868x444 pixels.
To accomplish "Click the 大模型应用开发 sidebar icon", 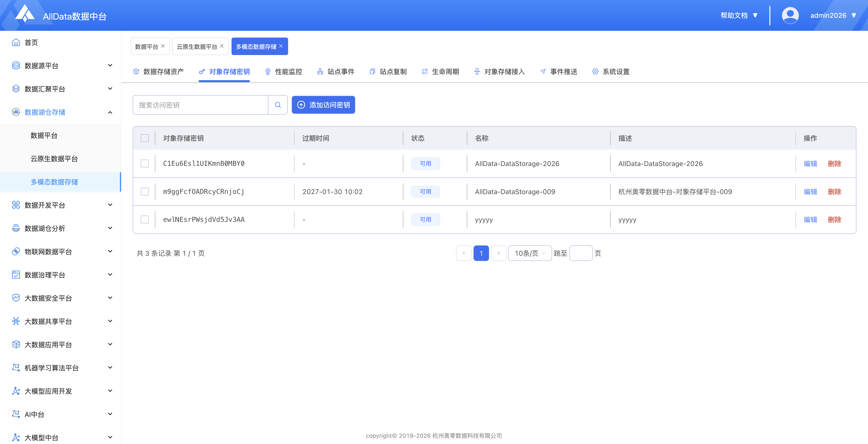I will (16, 391).
